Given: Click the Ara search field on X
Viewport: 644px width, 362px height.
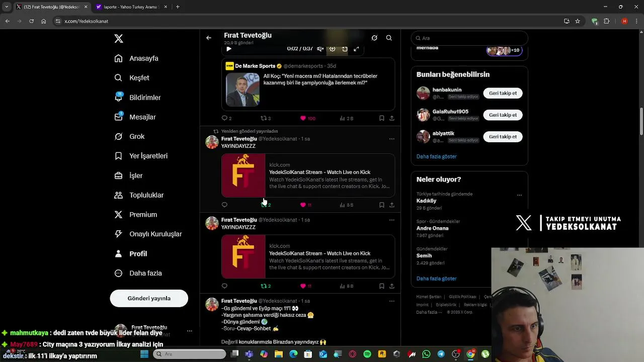Looking at the screenshot, I should 469,38.
